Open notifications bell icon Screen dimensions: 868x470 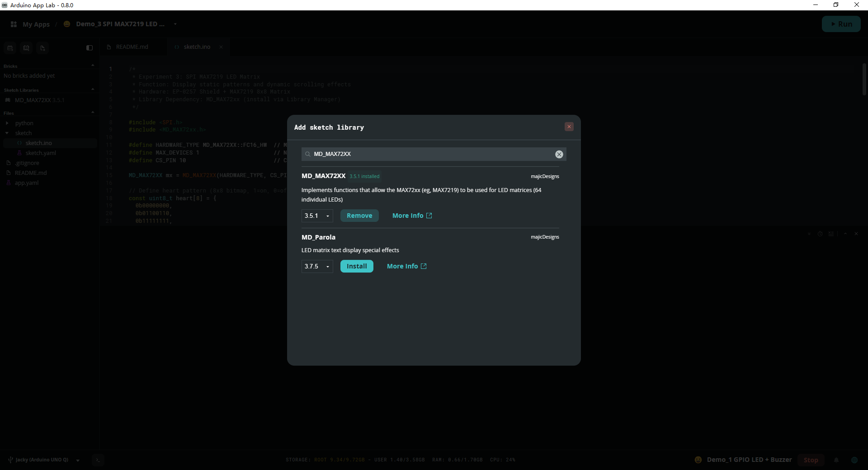tap(836, 460)
